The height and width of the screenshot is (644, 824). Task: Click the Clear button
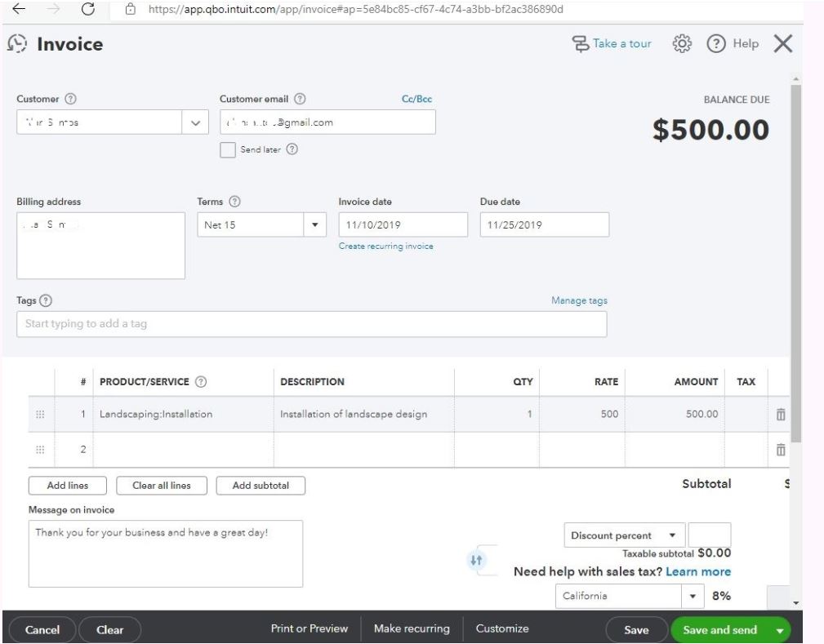click(x=109, y=630)
